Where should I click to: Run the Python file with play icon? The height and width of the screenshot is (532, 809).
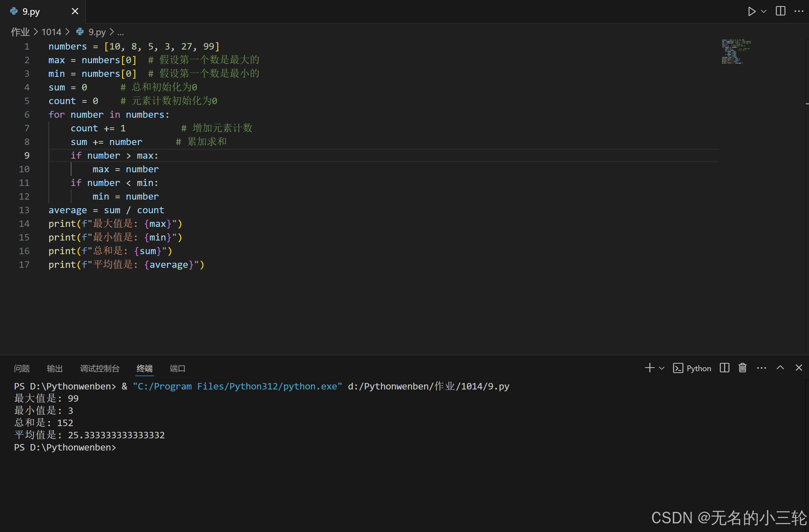(751, 11)
